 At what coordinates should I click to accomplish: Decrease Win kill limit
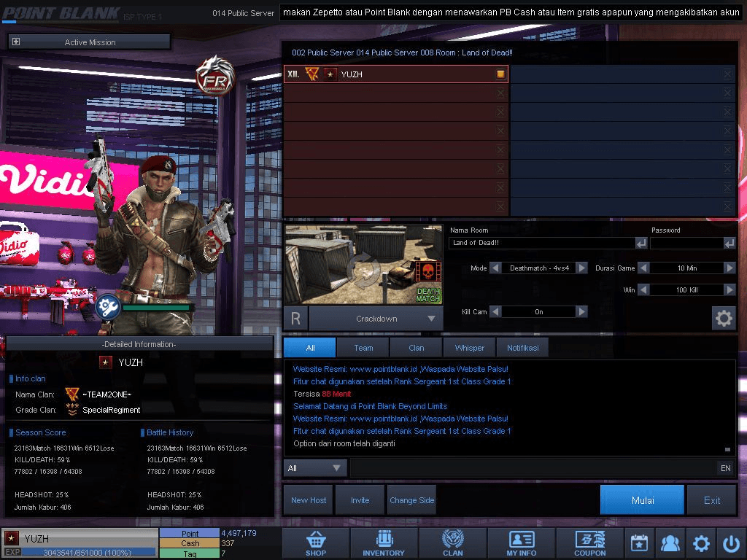tap(643, 289)
